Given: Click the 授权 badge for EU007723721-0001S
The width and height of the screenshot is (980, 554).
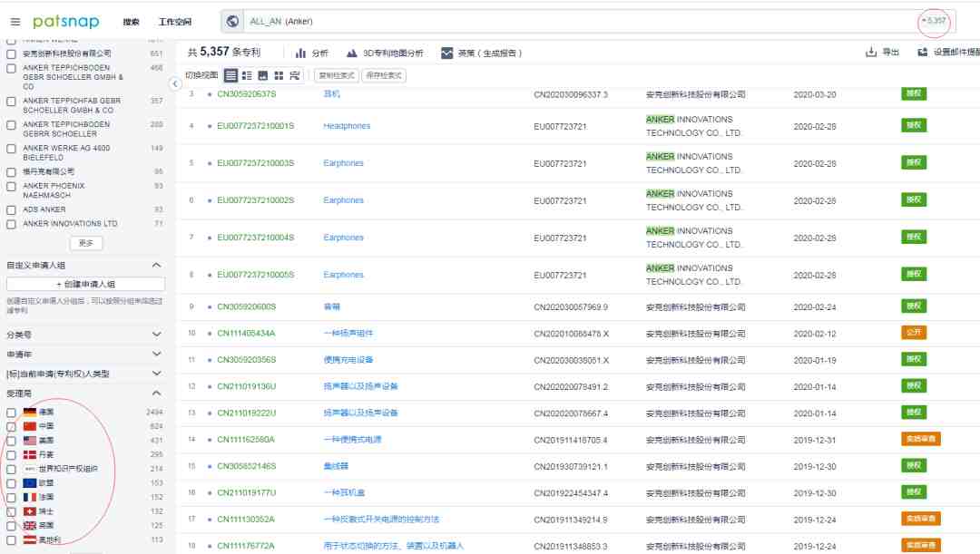Looking at the screenshot, I should pos(914,125).
